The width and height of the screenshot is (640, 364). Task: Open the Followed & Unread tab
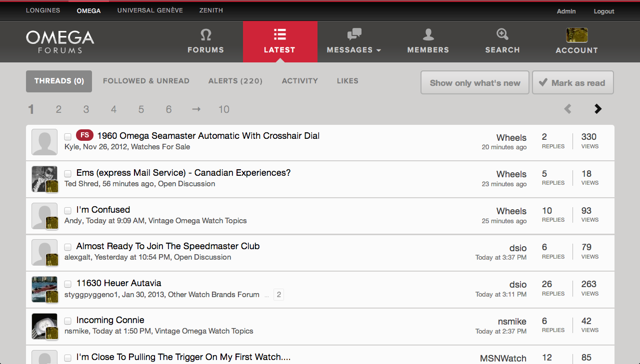146,81
